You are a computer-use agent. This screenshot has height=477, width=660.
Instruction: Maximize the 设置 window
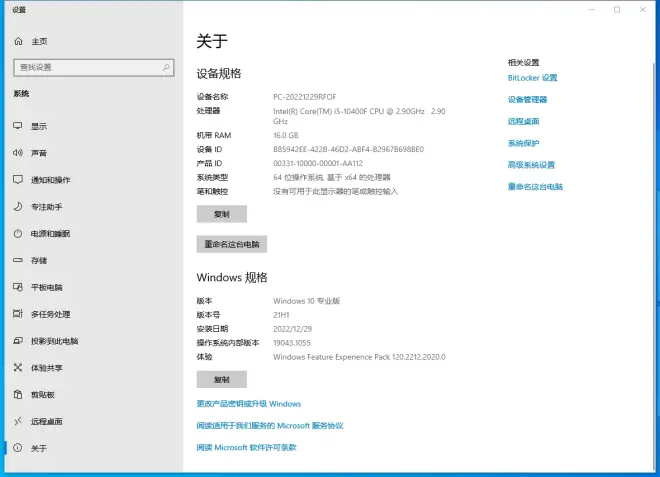617,9
